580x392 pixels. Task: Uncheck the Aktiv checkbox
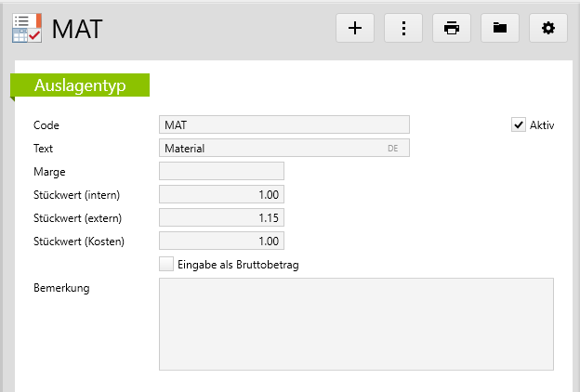519,125
